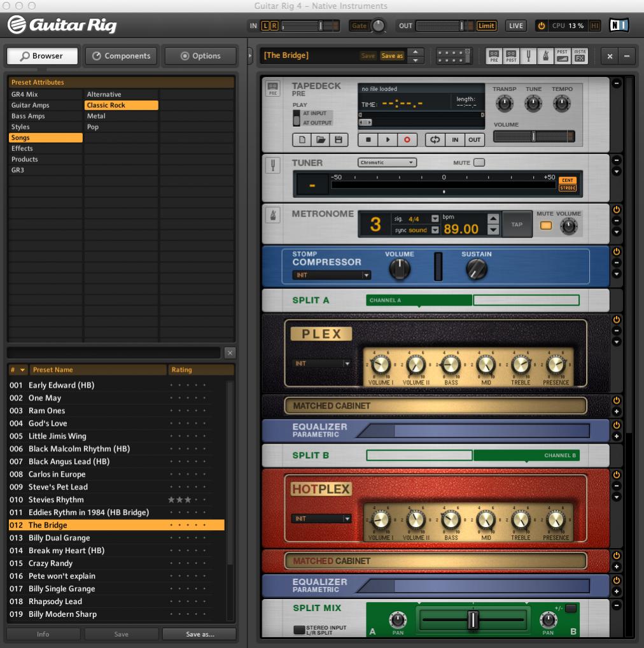The height and width of the screenshot is (648, 644).
Task: Click the Info button below preset list
Action: [x=43, y=634]
